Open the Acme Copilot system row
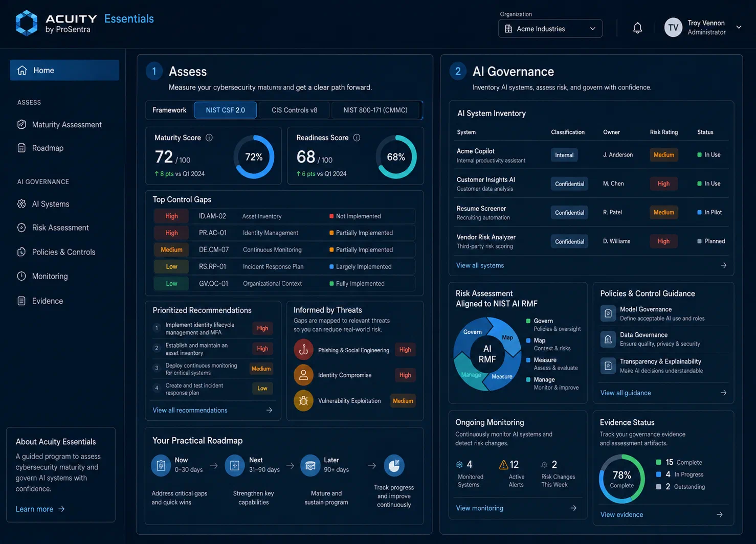Screen dimensions: 756x544 pos(591,155)
